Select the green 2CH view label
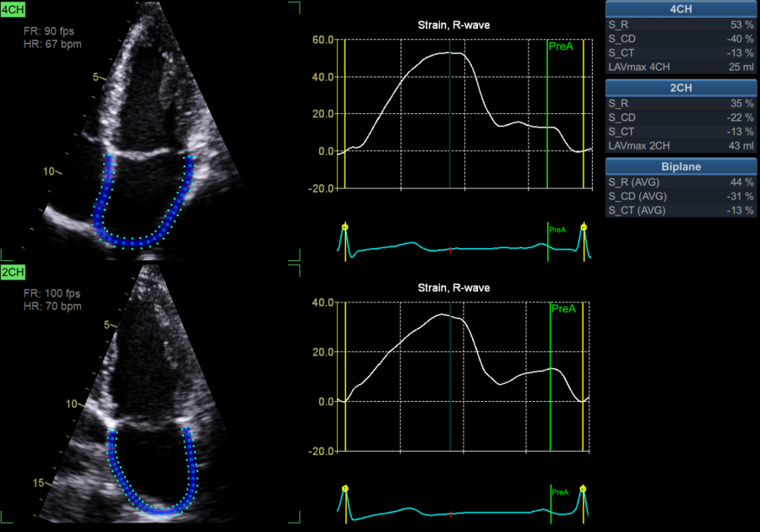 13,272
